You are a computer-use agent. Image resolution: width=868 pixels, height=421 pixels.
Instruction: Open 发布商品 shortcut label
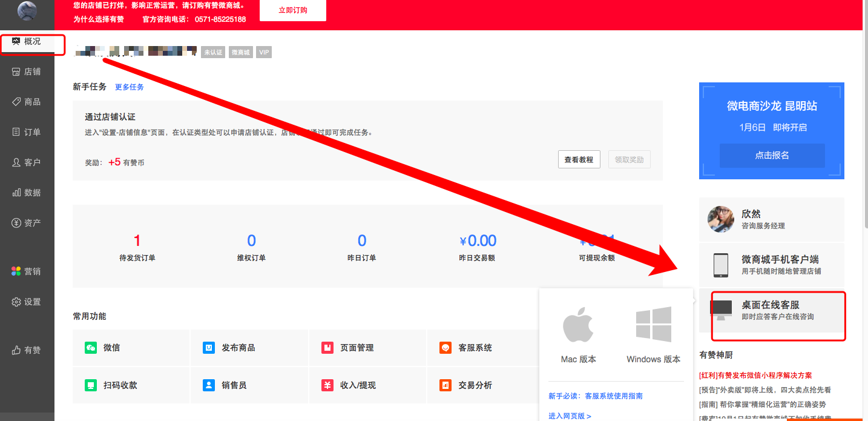(x=238, y=348)
